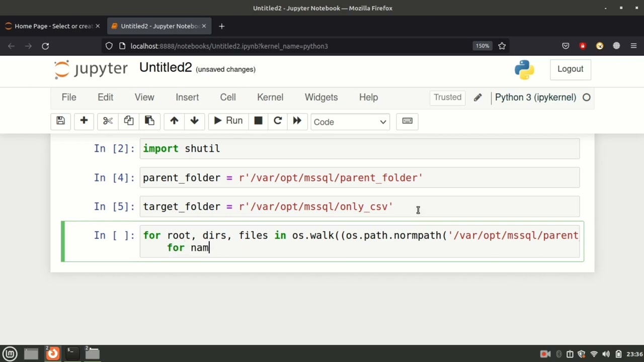The image size is (644, 362).
Task: Click the network Wi-Fi tray icon
Action: click(594, 354)
